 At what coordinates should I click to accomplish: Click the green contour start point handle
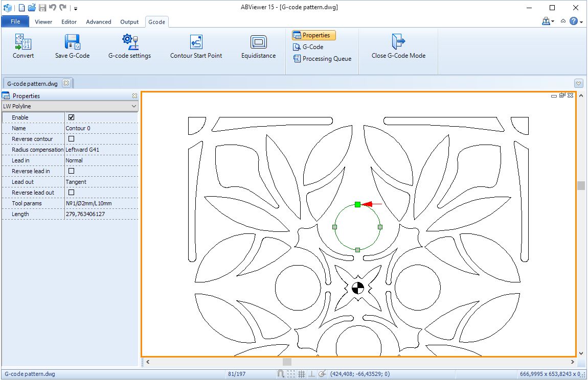pyautogui.click(x=357, y=204)
